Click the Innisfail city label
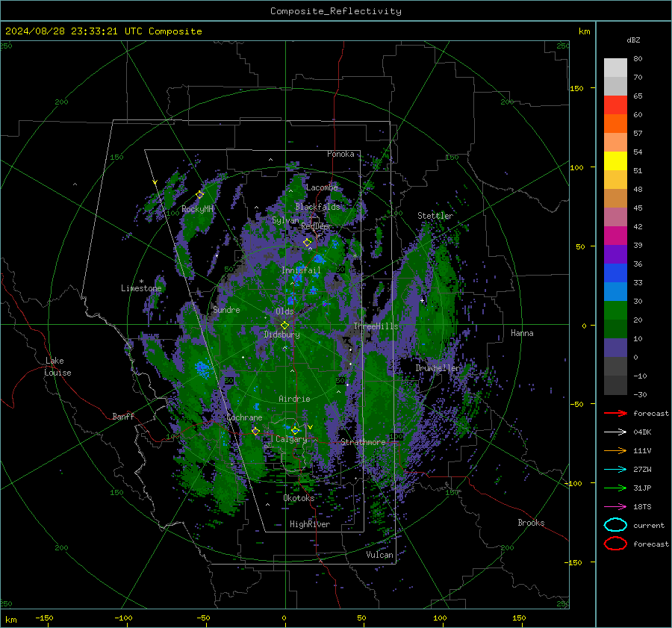Viewport: 672px width, 628px height. [301, 270]
